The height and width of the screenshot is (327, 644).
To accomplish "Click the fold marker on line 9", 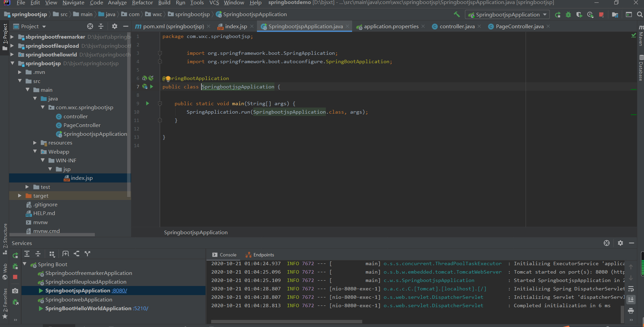I will pyautogui.click(x=160, y=104).
